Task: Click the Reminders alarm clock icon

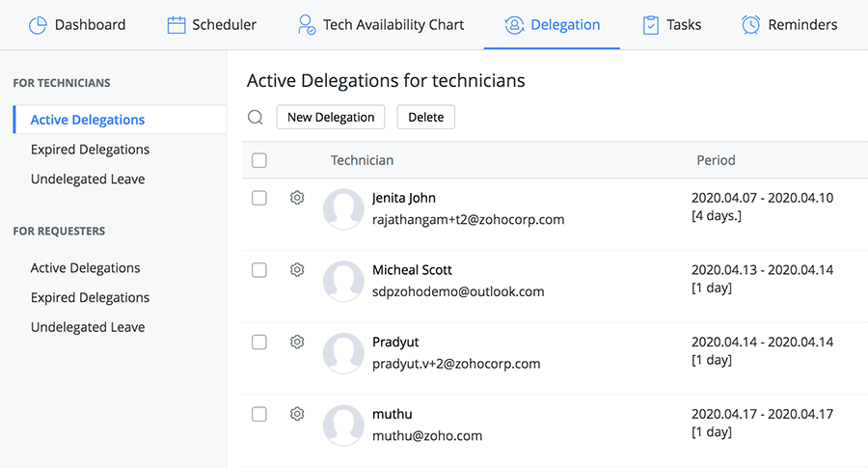Action: pyautogui.click(x=750, y=25)
